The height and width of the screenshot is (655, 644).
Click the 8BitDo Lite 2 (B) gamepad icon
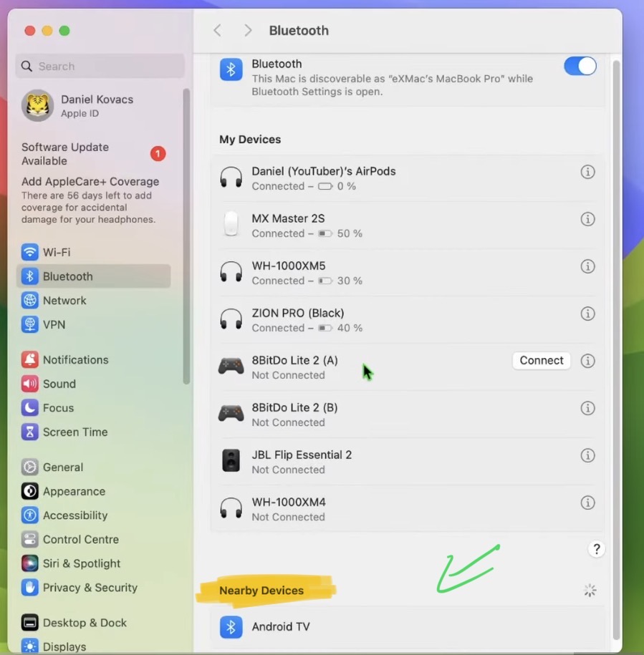click(231, 414)
